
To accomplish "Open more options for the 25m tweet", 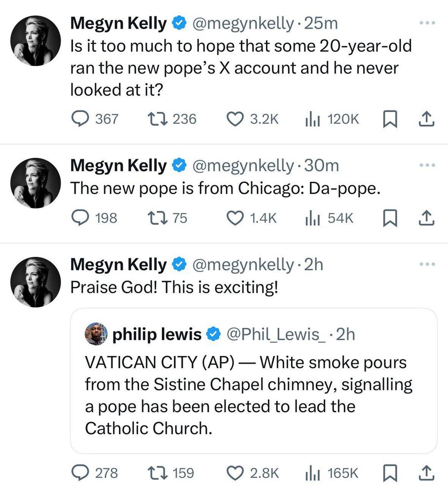I will (x=428, y=23).
